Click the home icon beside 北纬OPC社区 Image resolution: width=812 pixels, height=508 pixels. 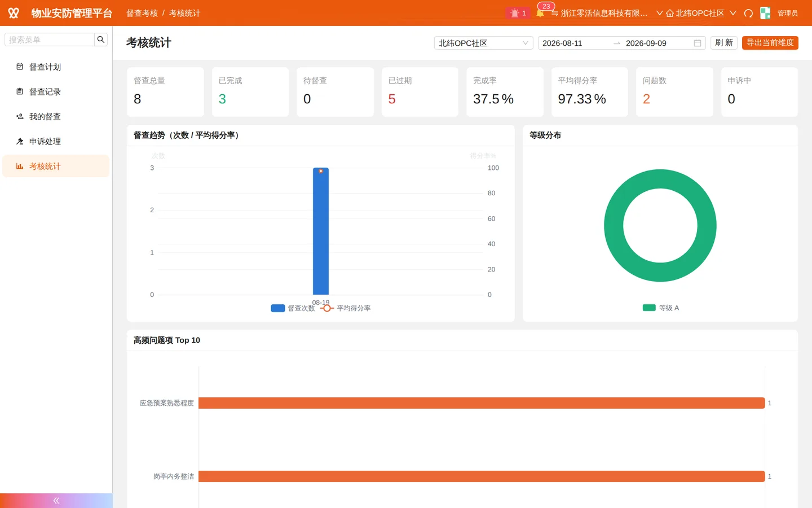pyautogui.click(x=670, y=13)
